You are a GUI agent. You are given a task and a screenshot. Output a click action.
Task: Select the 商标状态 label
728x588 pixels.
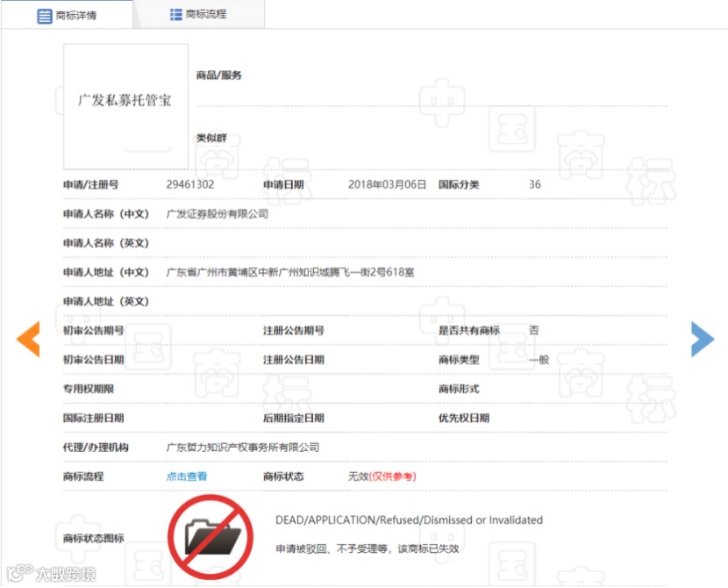click(x=283, y=476)
